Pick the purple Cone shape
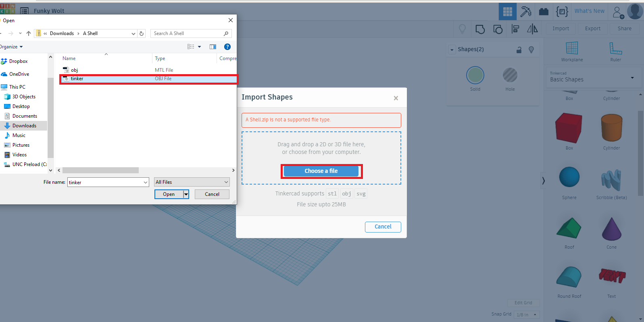644x322 pixels. (x=612, y=229)
